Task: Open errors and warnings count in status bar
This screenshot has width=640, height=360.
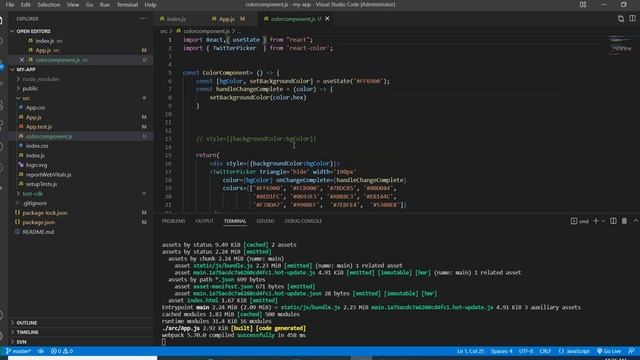Action: (x=62, y=351)
